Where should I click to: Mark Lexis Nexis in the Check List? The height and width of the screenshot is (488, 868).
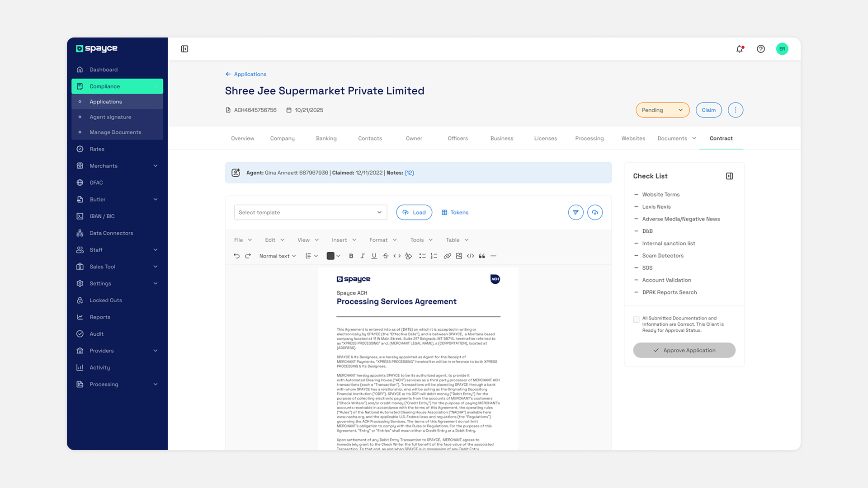tap(636, 206)
